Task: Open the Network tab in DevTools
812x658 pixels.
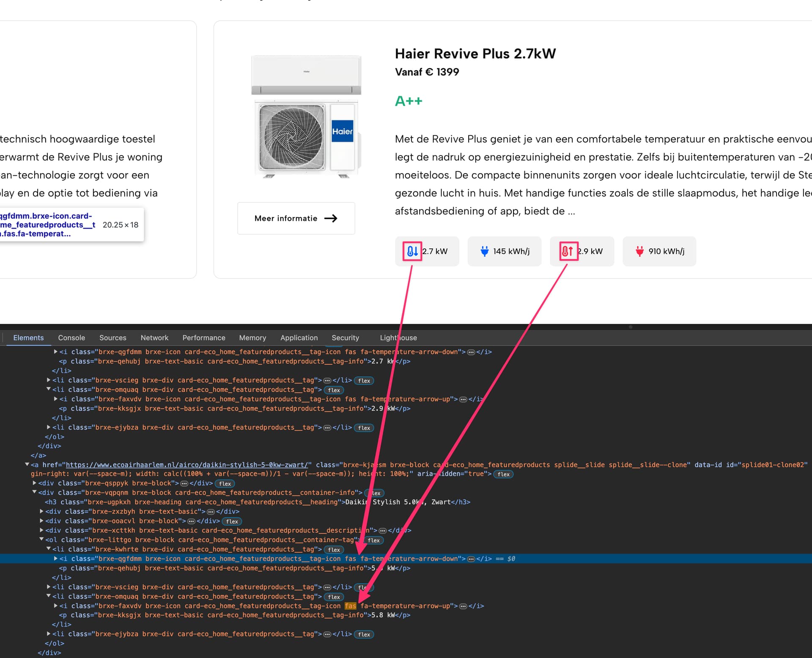Action: pyautogui.click(x=154, y=338)
